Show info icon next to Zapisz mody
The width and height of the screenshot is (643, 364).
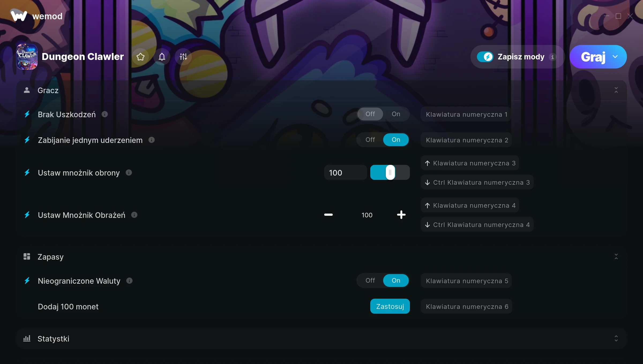(x=552, y=57)
